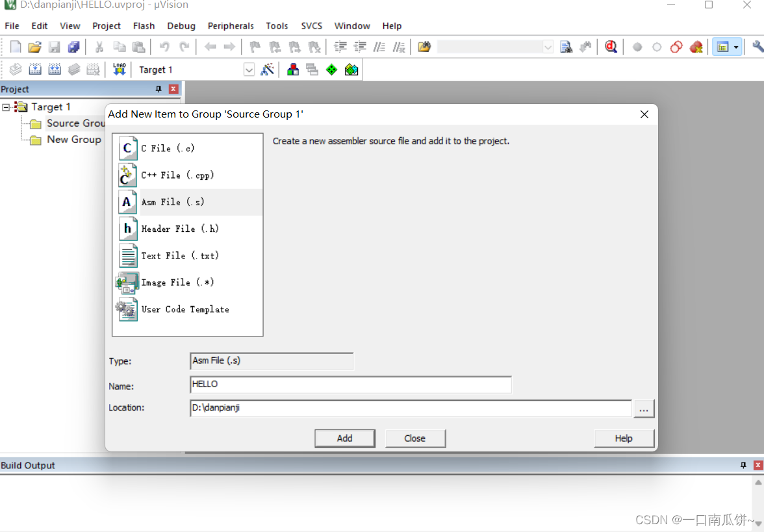The image size is (764, 532).
Task: Pin the Build Output panel
Action: [743, 465]
